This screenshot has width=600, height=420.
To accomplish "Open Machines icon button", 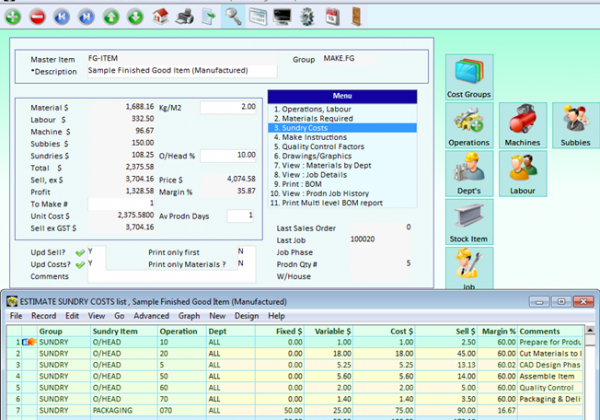I will pos(523,125).
